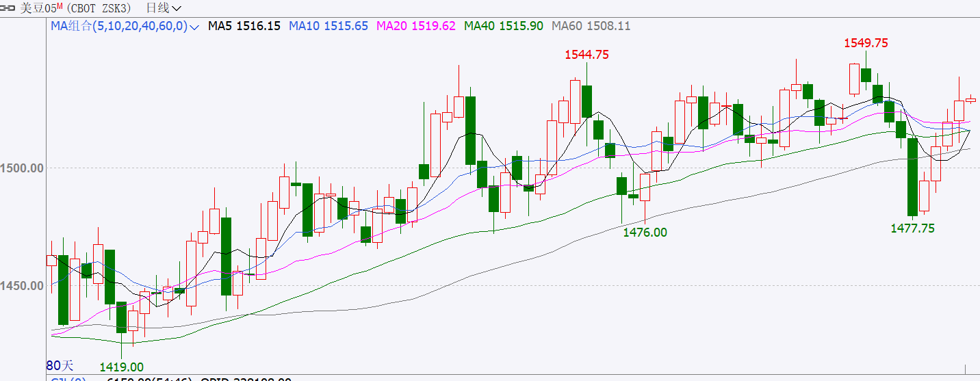
Task: Click the 1500.00 axis label
Action: (22, 168)
